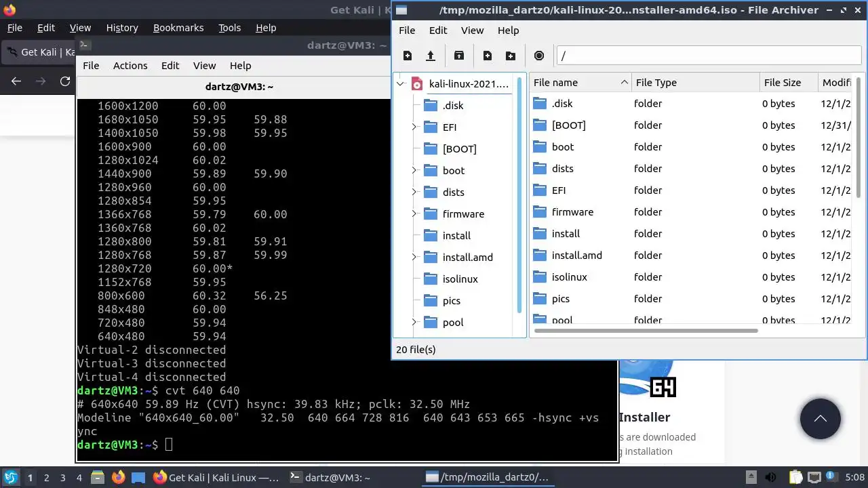Collapse the kali-linux-2021 root tree node
The image size is (868, 488).
click(401, 84)
